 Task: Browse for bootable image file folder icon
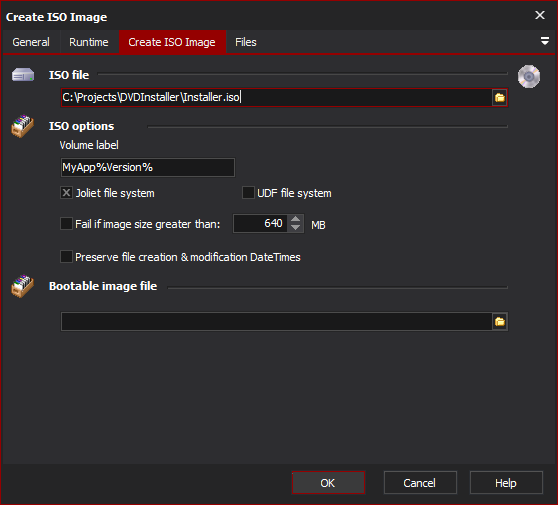coord(500,322)
